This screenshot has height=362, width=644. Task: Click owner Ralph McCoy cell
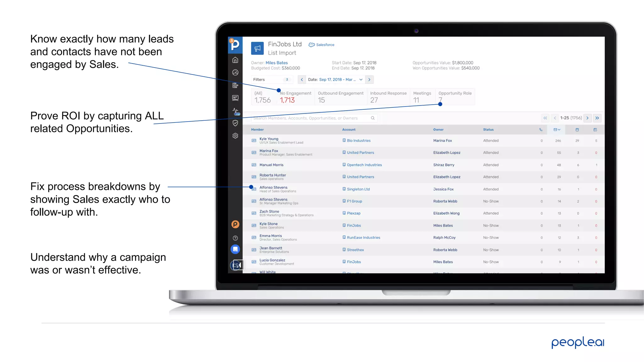pyautogui.click(x=444, y=238)
